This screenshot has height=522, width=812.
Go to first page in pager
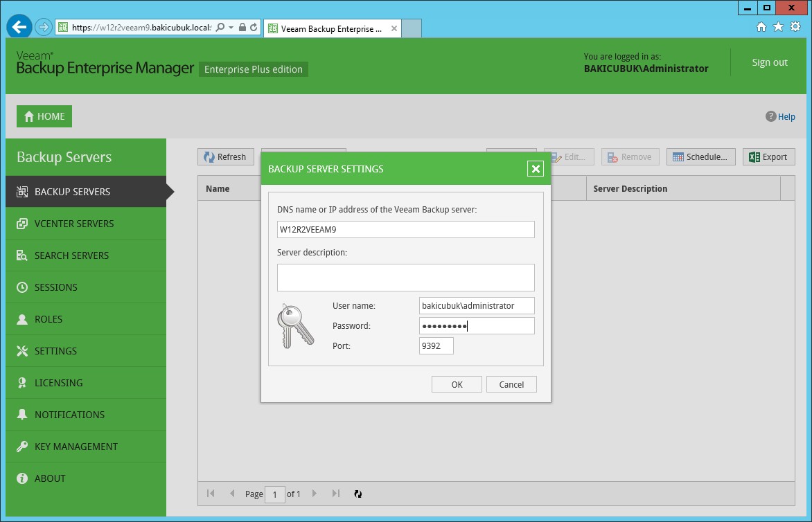210,494
